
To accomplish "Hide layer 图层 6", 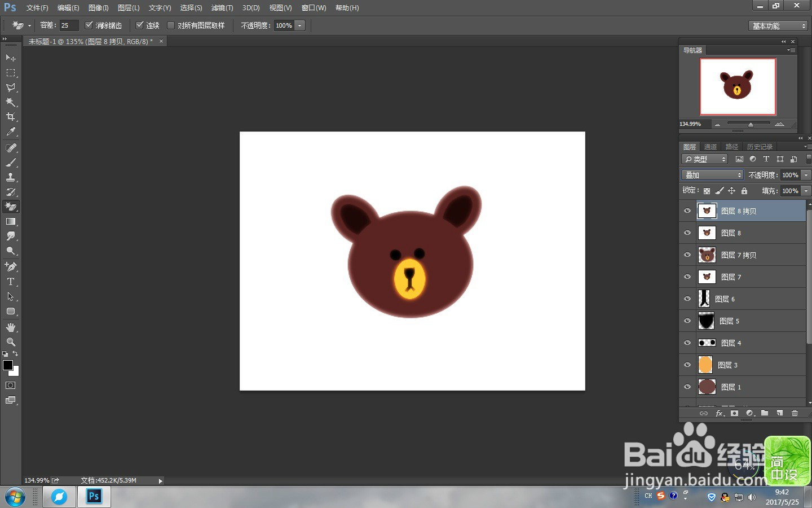I will 687,299.
